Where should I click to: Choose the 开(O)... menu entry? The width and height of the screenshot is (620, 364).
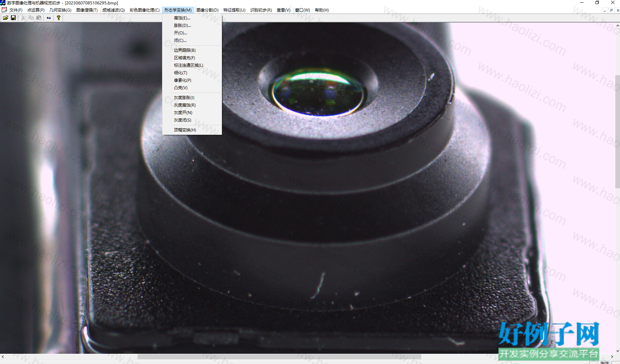pos(192,33)
